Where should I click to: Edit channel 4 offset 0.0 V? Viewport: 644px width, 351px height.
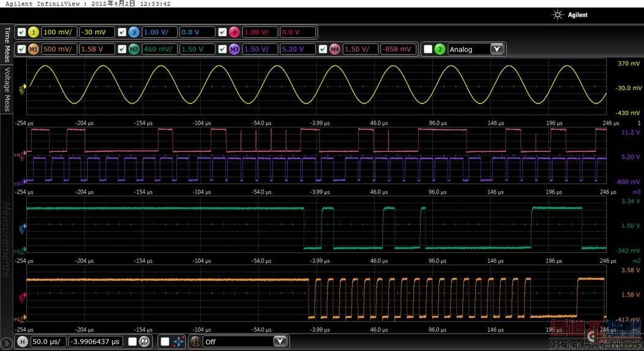click(298, 32)
